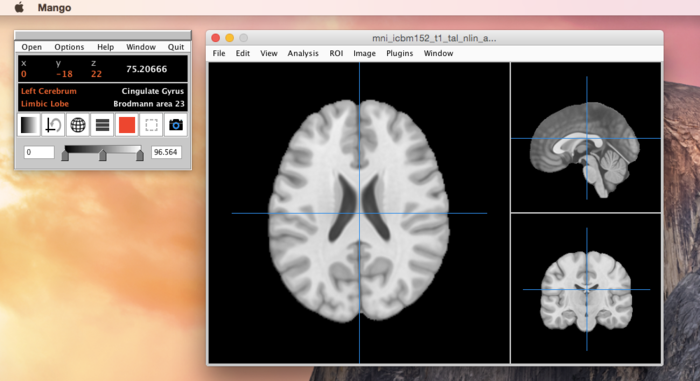700x381 pixels.
Task: Click the layers stack icon
Action: click(102, 125)
